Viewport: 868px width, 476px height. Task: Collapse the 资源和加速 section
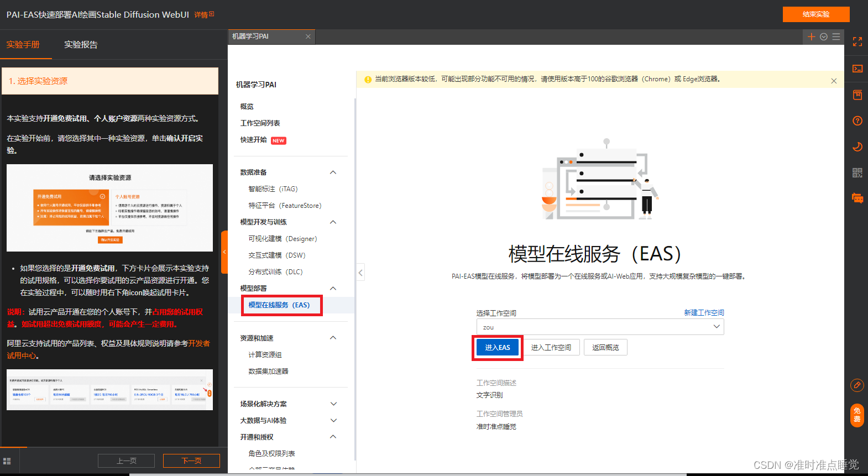333,338
